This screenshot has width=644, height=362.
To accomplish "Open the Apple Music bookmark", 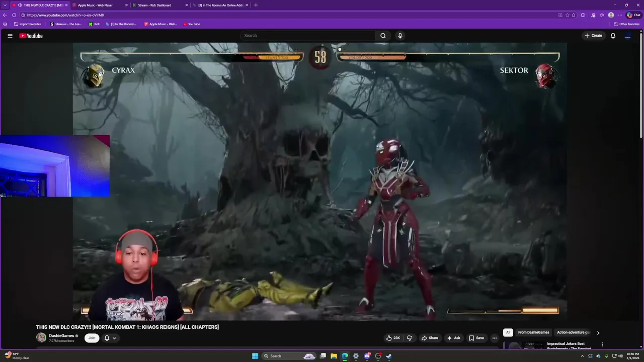I will [160, 24].
